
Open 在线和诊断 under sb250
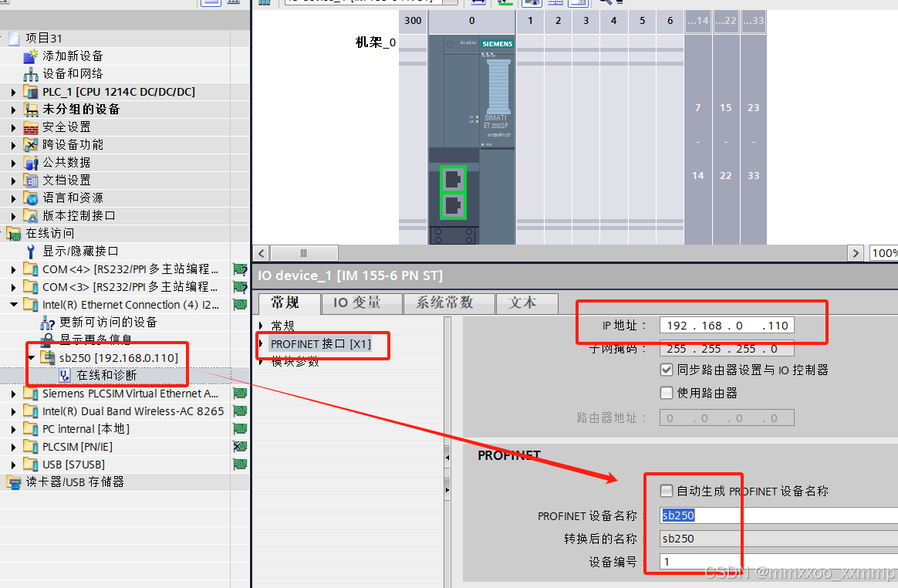[x=106, y=376]
